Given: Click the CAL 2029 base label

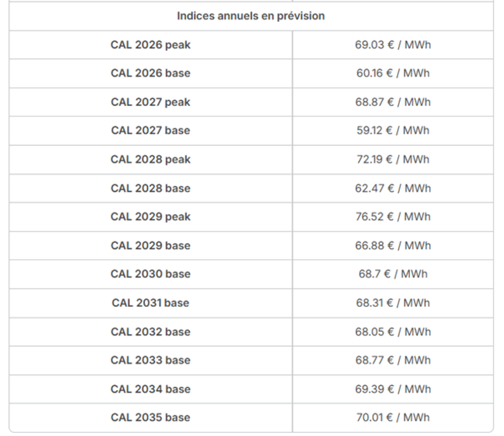Looking at the screenshot, I should tap(150, 246).
